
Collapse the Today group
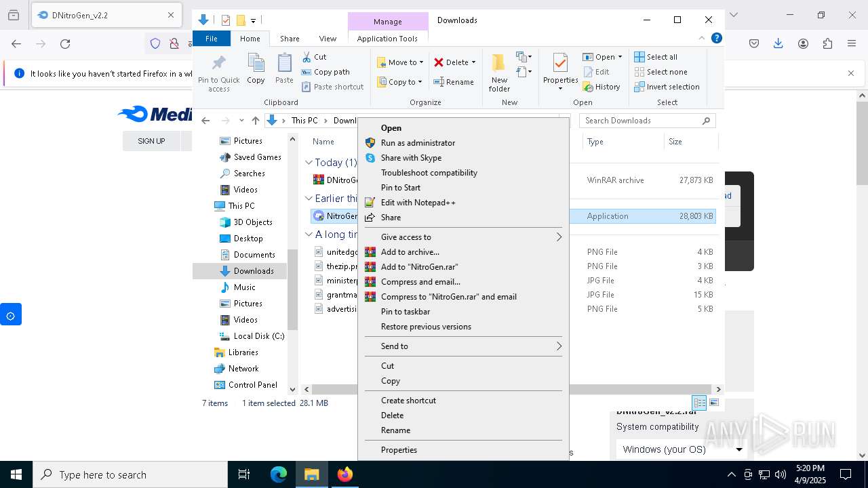[x=309, y=163]
